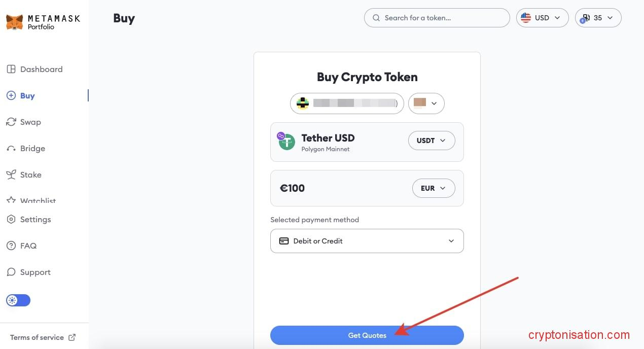Click the Support chat bubble icon
This screenshot has width=644, height=349.
click(x=11, y=272)
